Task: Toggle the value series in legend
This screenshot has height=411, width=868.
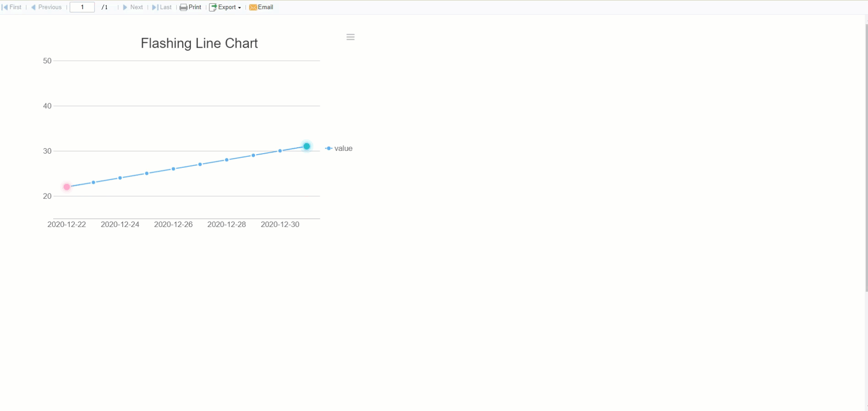Action: [x=339, y=148]
